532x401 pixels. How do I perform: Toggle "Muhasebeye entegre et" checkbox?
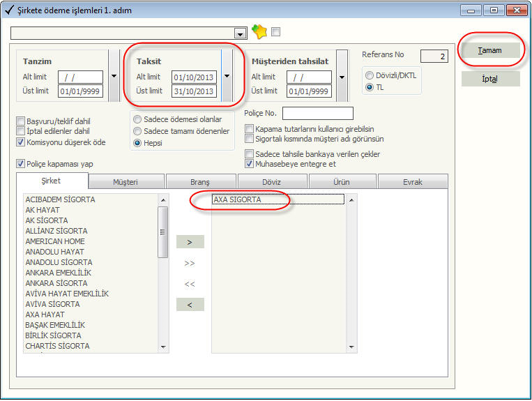tap(250, 164)
